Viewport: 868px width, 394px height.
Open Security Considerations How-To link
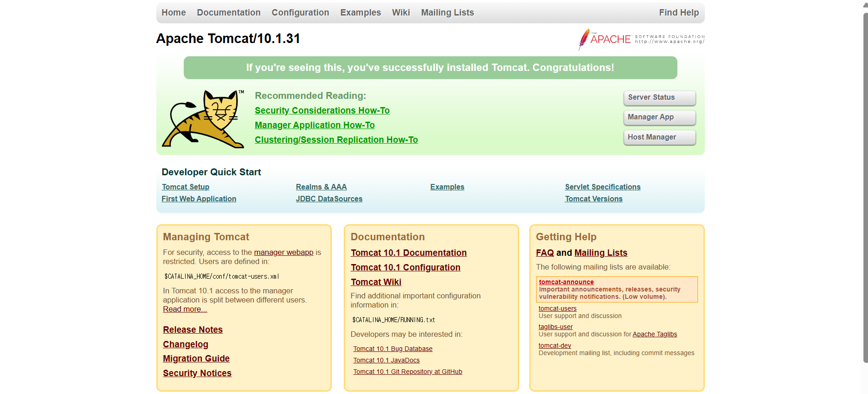pyautogui.click(x=322, y=110)
